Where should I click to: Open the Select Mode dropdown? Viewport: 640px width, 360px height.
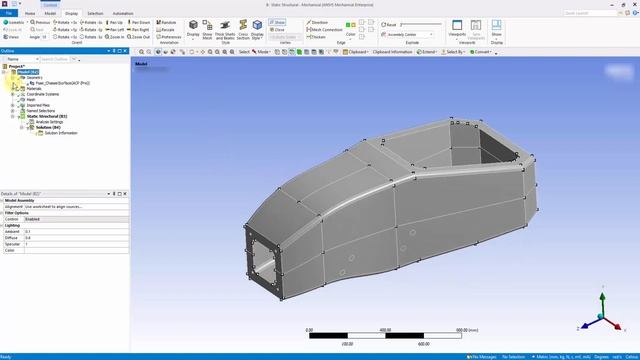tap(260, 52)
